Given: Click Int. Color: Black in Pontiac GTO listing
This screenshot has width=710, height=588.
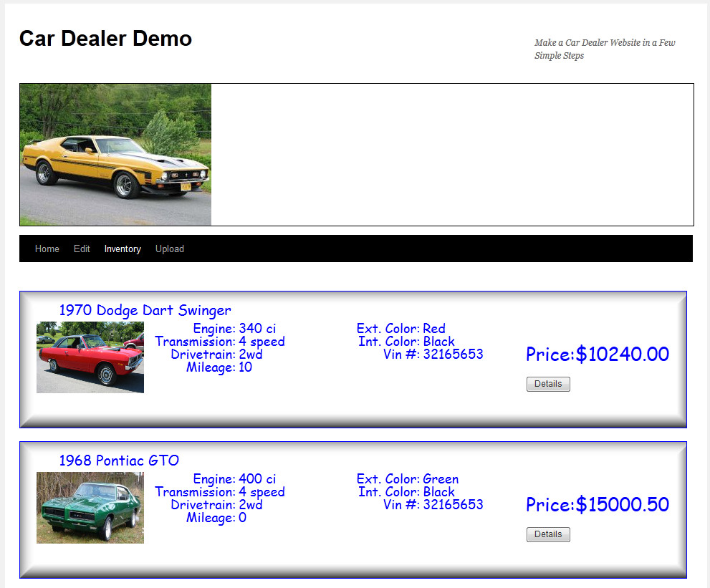Looking at the screenshot, I should point(407,491).
